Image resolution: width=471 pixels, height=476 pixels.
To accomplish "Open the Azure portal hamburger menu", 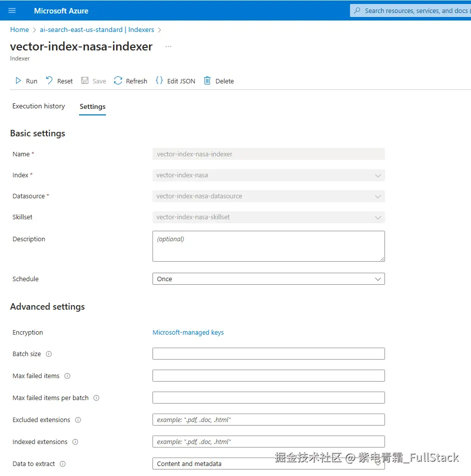I will [12, 10].
